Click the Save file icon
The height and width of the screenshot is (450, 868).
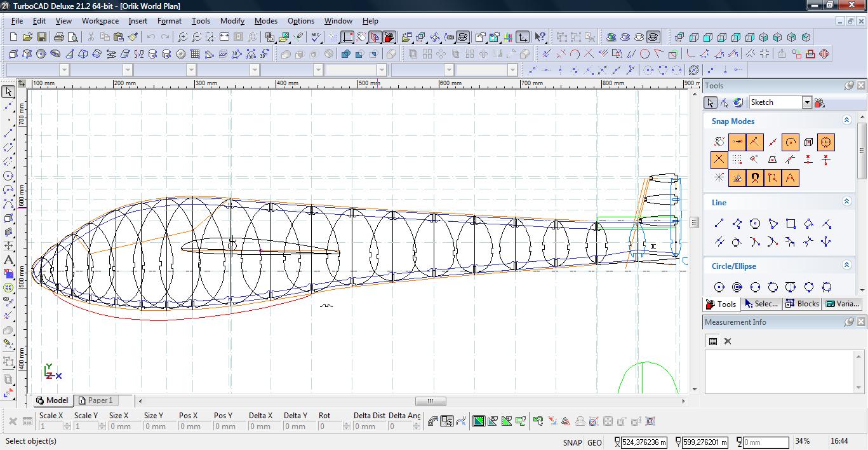(41, 37)
